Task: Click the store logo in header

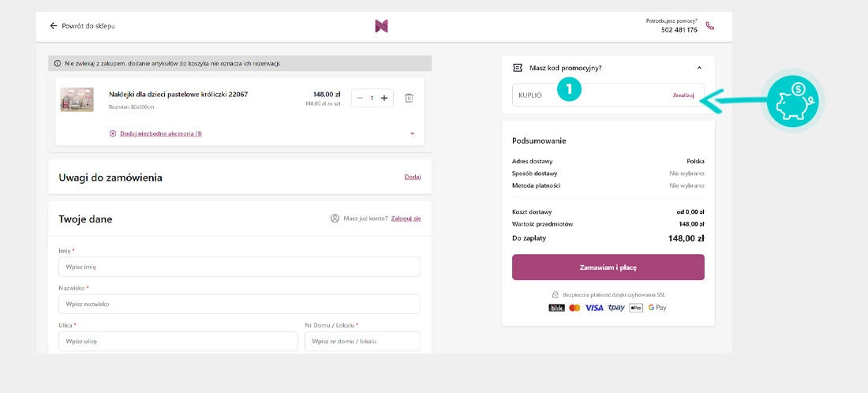Action: (381, 26)
